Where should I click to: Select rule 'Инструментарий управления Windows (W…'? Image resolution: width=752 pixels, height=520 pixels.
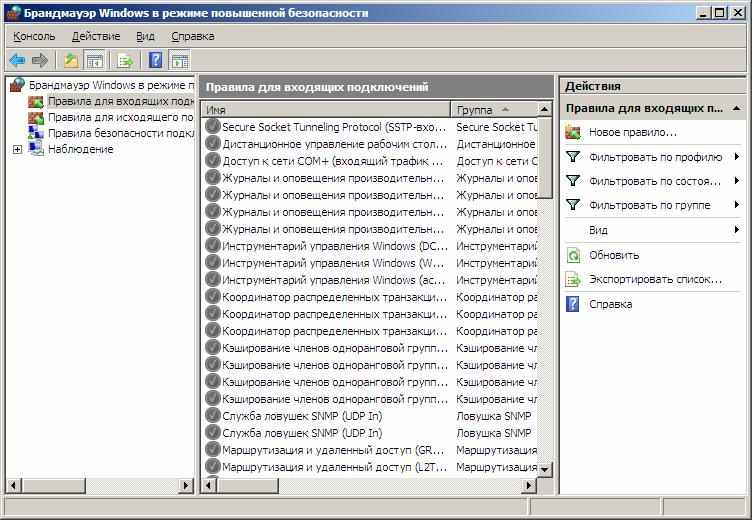coord(334,263)
